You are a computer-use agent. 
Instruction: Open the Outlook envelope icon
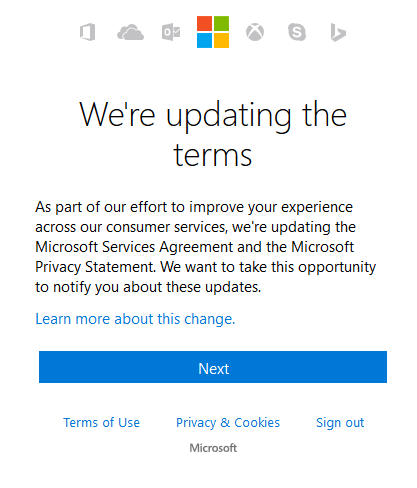171,32
